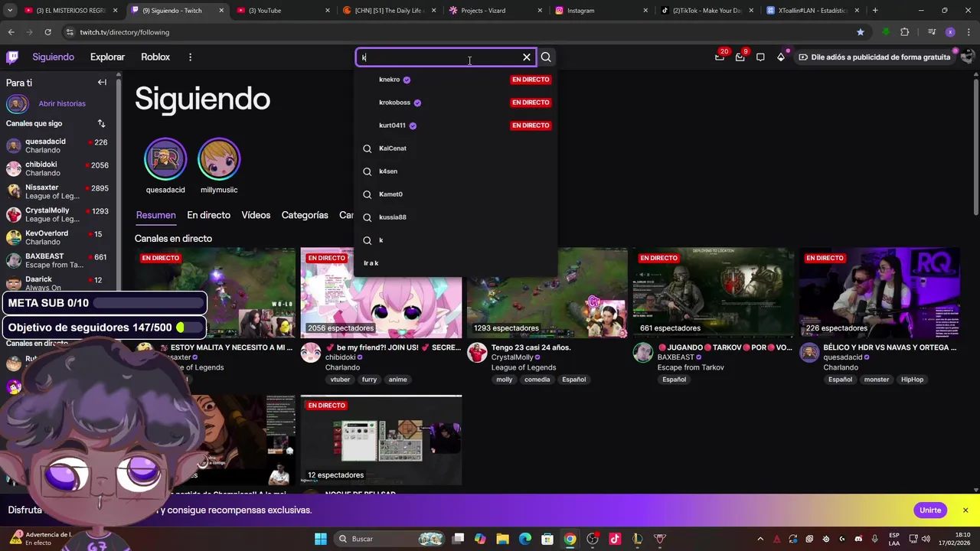Go to Siguiendo in top navigation
This screenshot has width=980, height=551.
pos(53,57)
